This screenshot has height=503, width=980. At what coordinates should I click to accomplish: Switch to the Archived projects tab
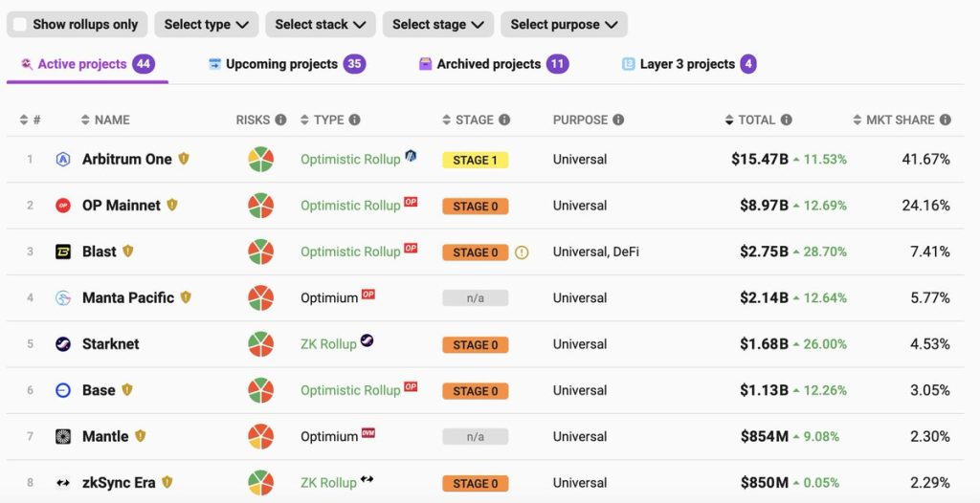coord(494,64)
